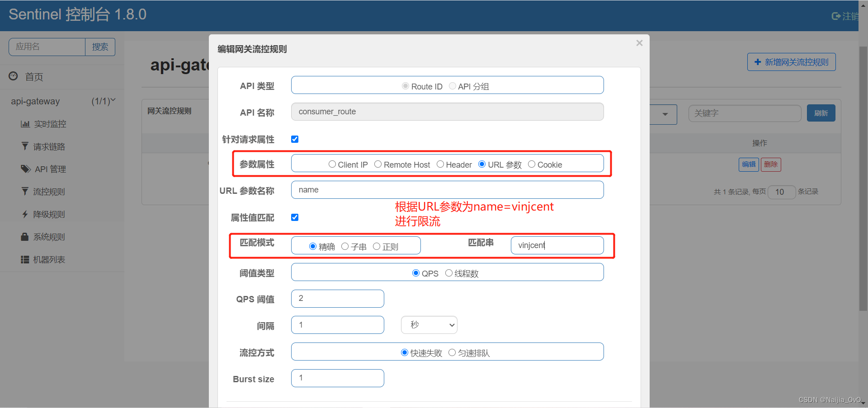Click the page size field showing 10

(x=782, y=192)
